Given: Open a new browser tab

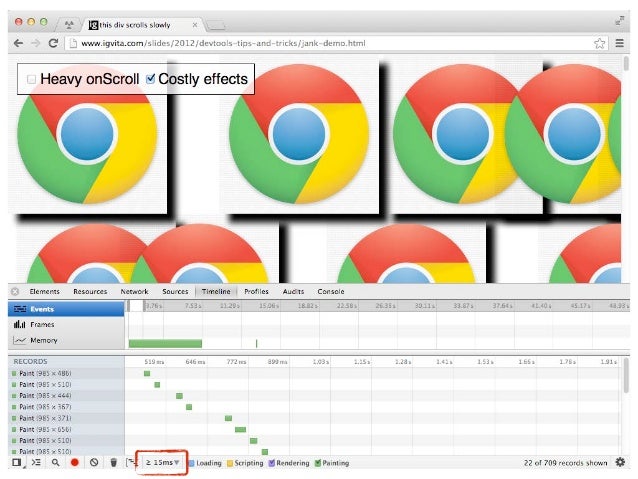Looking at the screenshot, I should 215,26.
